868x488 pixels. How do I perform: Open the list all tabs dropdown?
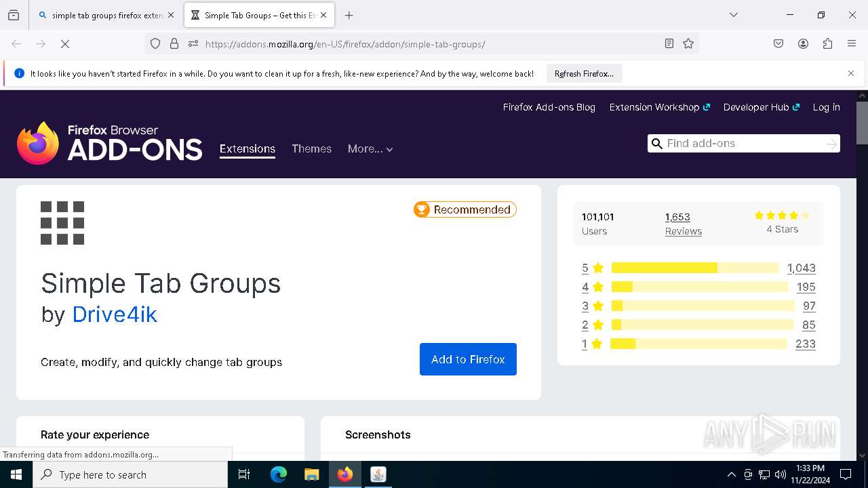[734, 15]
